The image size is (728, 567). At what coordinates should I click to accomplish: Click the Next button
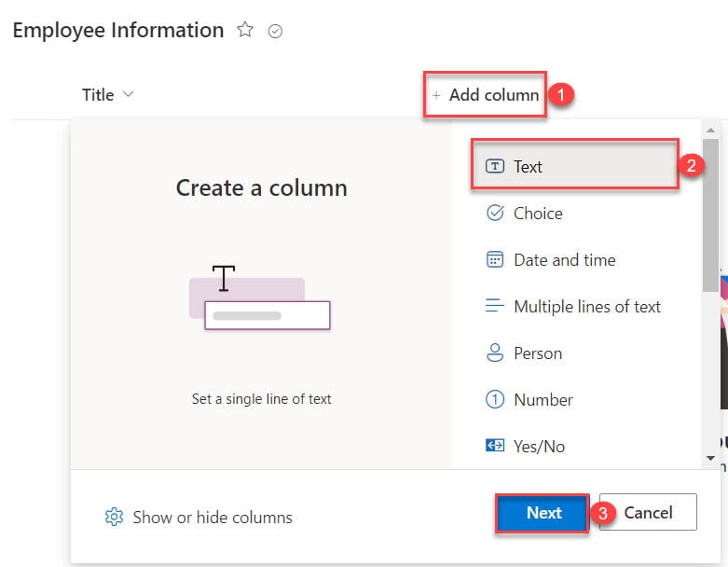[543, 513]
